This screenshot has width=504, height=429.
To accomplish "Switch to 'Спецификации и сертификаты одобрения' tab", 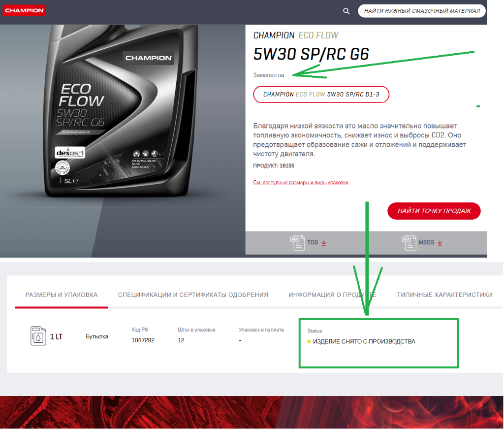I will click(x=193, y=295).
